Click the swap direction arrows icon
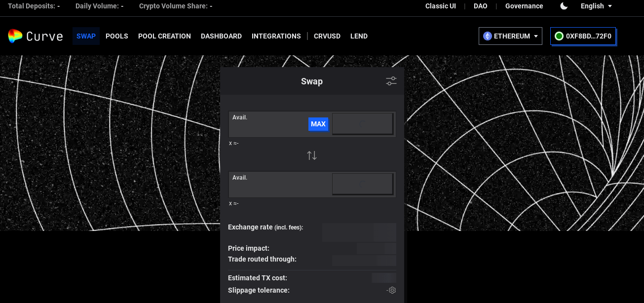 tap(312, 155)
